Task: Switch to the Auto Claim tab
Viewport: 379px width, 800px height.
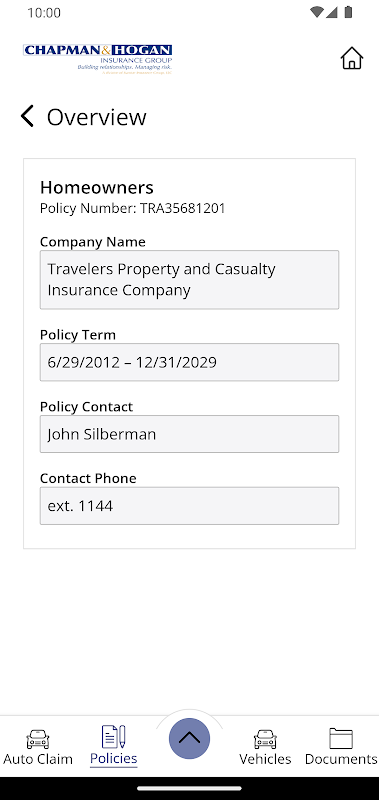Action: tap(38, 759)
